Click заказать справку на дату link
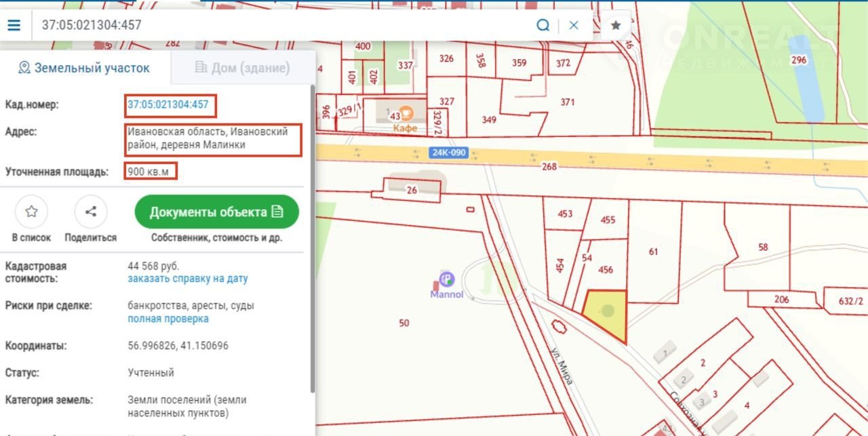The height and width of the screenshot is (436, 868). coord(188,279)
